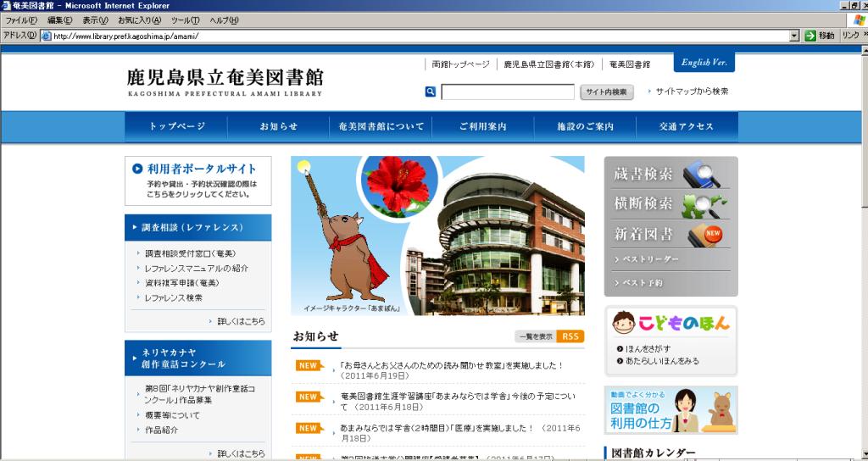
Task: Select the トップページ navigation tab
Action: pos(176,127)
